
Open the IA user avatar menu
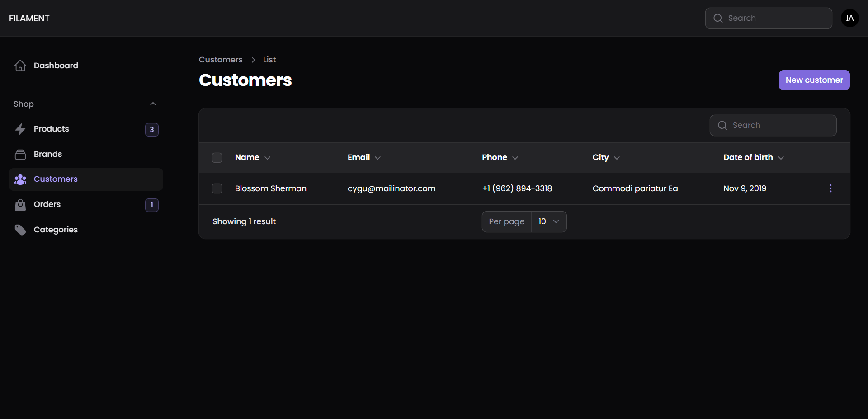pyautogui.click(x=850, y=18)
